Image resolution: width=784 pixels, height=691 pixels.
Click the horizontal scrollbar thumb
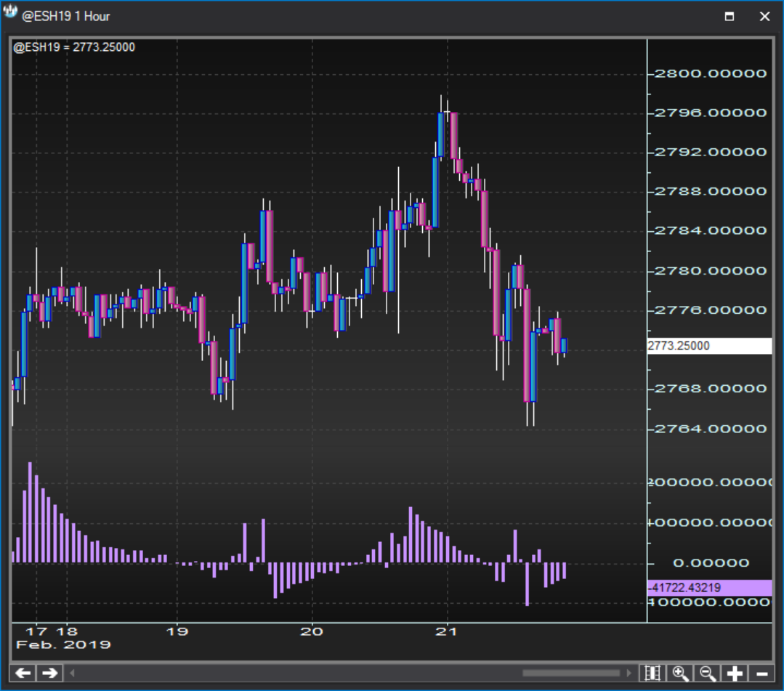click(571, 673)
